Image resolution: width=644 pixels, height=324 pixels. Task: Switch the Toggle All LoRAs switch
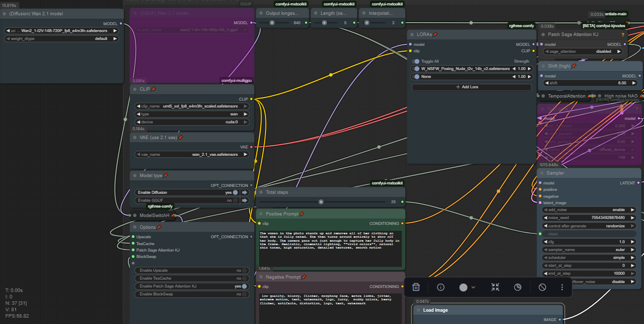tap(417, 62)
